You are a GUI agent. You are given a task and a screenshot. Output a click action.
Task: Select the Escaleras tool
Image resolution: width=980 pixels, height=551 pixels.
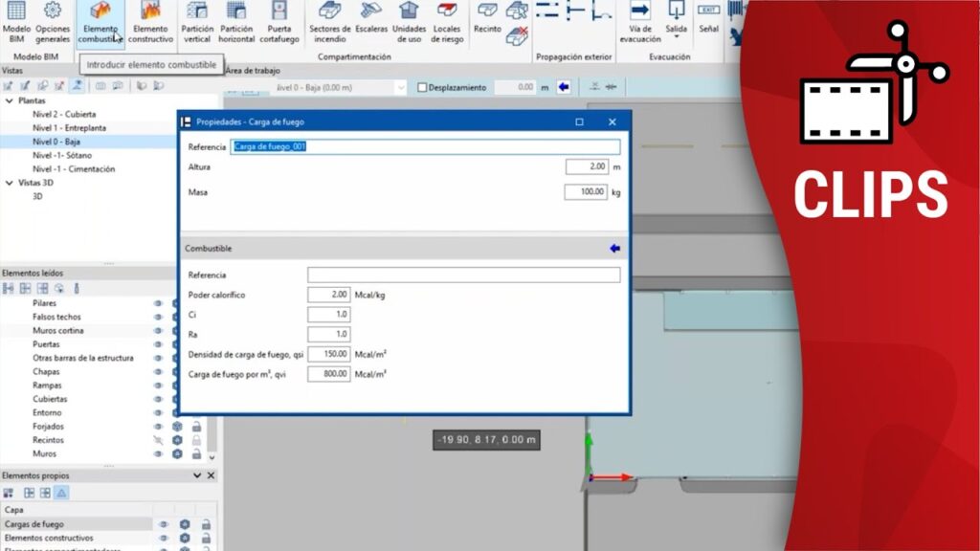(x=371, y=22)
